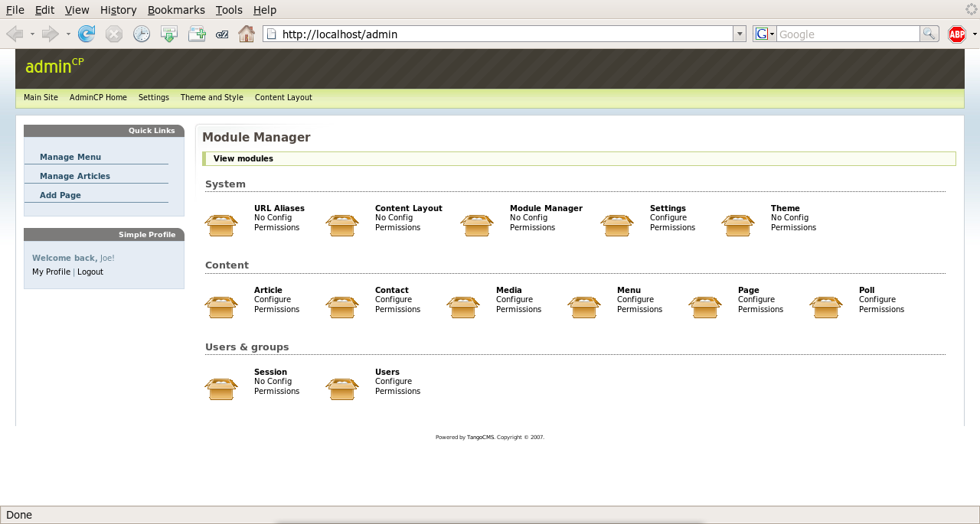Viewport: 980px width, 524px height.
Task: Open the History clock toolbar icon
Action: tap(142, 34)
